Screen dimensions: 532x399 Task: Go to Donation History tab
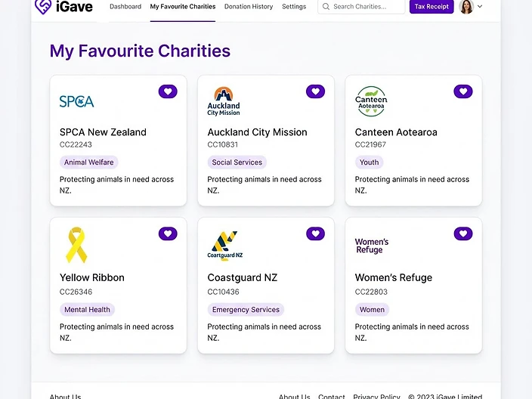pyautogui.click(x=249, y=7)
